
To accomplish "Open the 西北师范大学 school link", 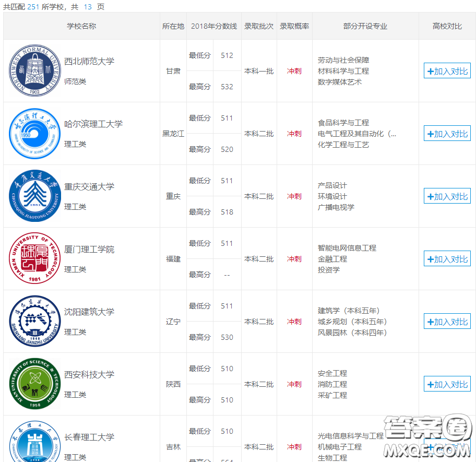I will [x=89, y=61].
